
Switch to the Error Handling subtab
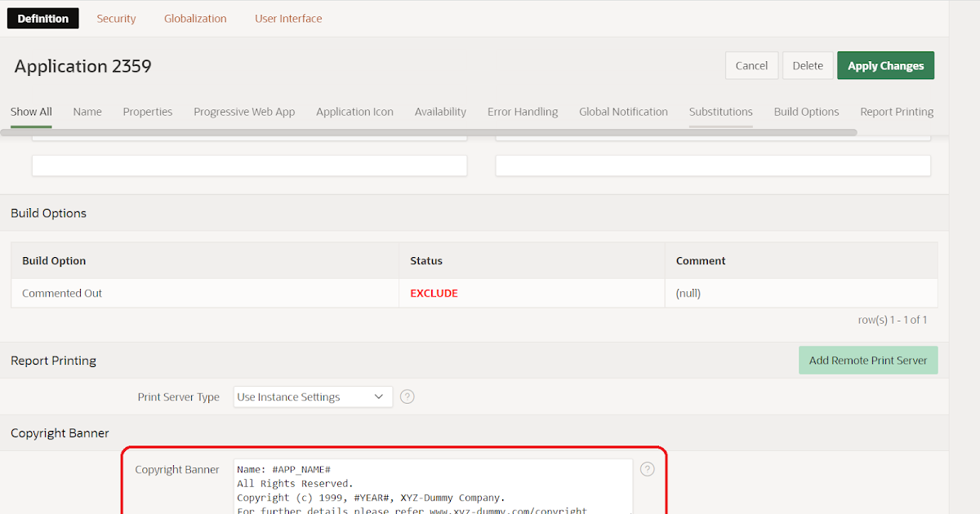tap(523, 112)
